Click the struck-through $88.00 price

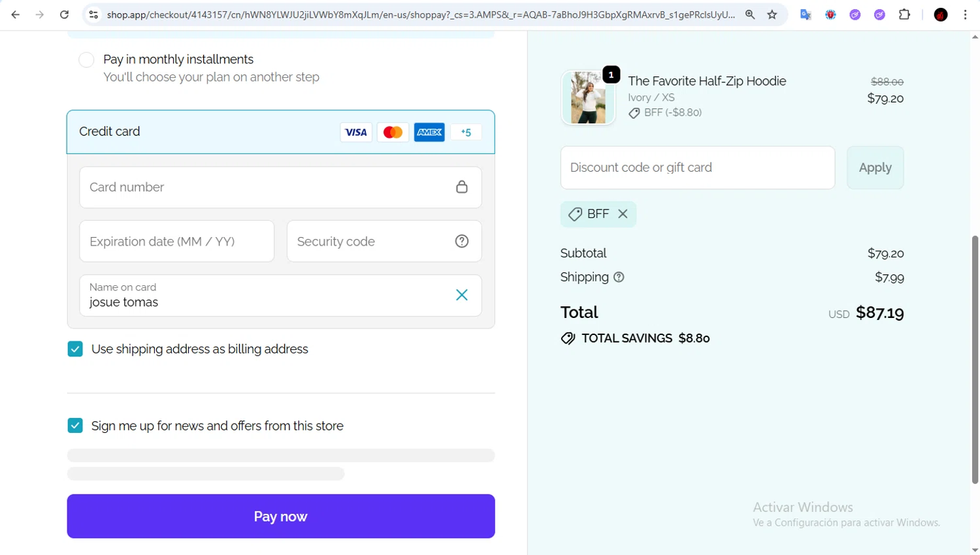[887, 82]
